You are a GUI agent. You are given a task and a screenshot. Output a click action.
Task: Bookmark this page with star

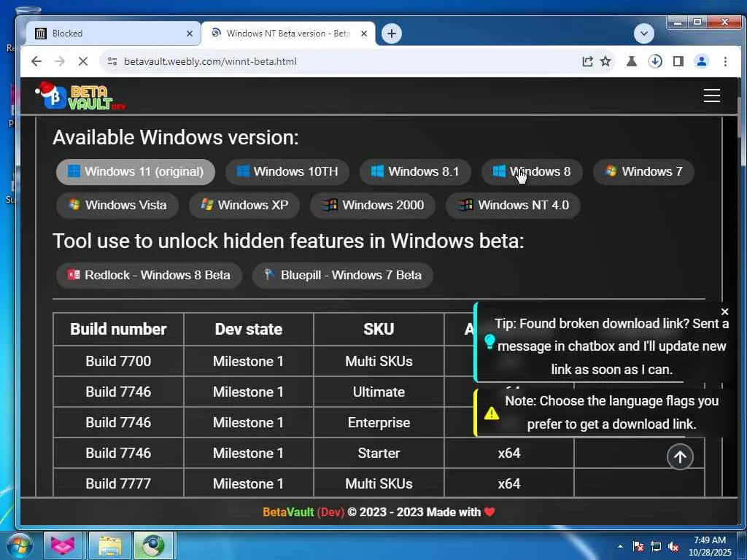pos(605,61)
